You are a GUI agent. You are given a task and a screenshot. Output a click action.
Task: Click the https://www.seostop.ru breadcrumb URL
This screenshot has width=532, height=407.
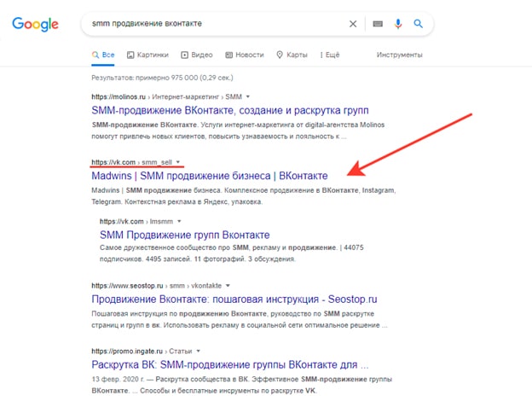pyautogui.click(x=127, y=286)
